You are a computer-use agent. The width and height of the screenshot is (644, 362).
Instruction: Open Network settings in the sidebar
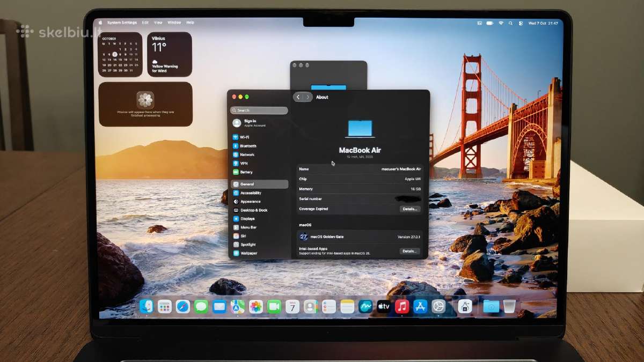259,154
